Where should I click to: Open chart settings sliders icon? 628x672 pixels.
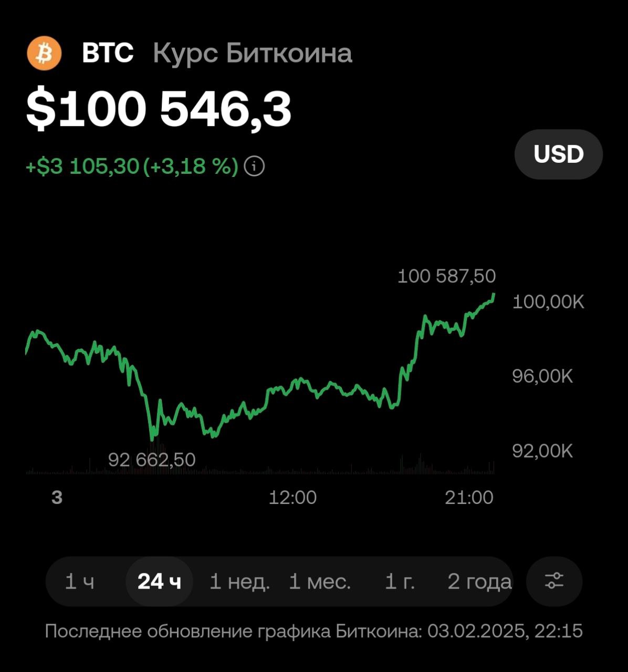pyautogui.click(x=554, y=581)
